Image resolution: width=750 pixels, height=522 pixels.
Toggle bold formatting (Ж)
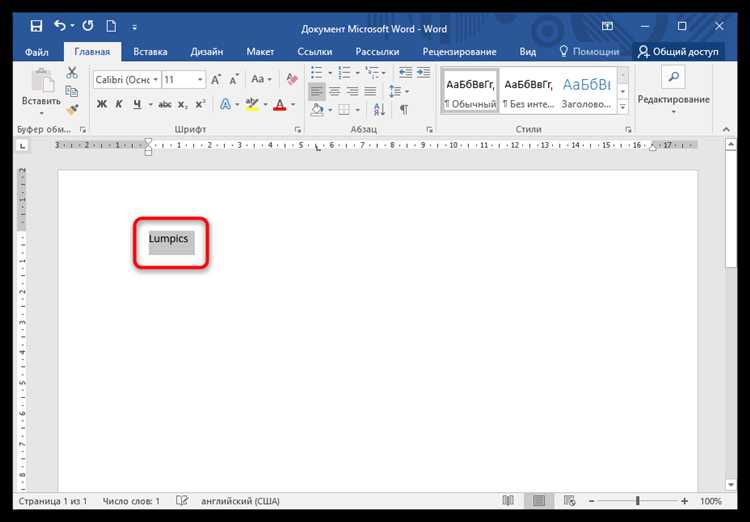pyautogui.click(x=102, y=105)
